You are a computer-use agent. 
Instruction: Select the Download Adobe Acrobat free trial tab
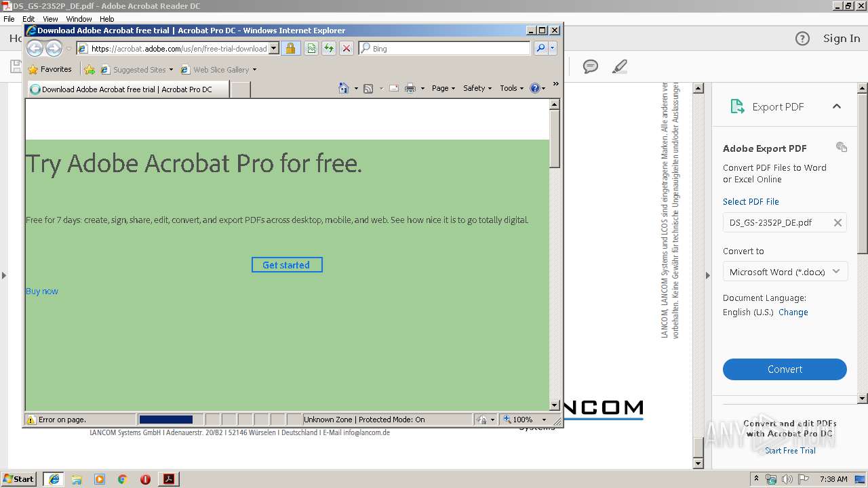pos(127,89)
